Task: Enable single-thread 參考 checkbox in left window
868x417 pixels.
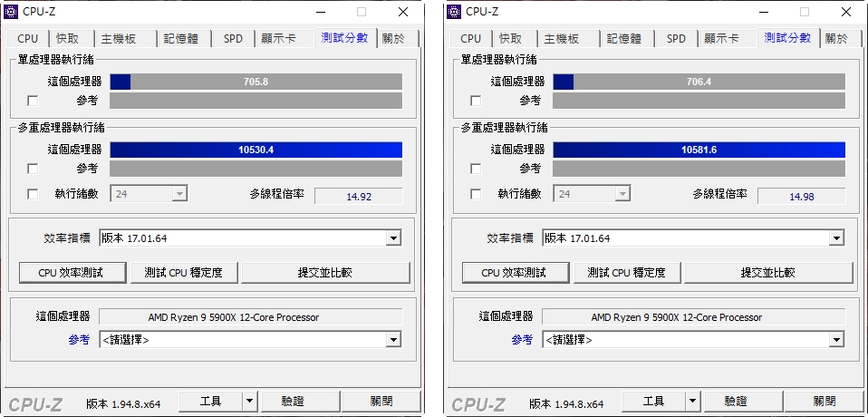Action: (33, 101)
